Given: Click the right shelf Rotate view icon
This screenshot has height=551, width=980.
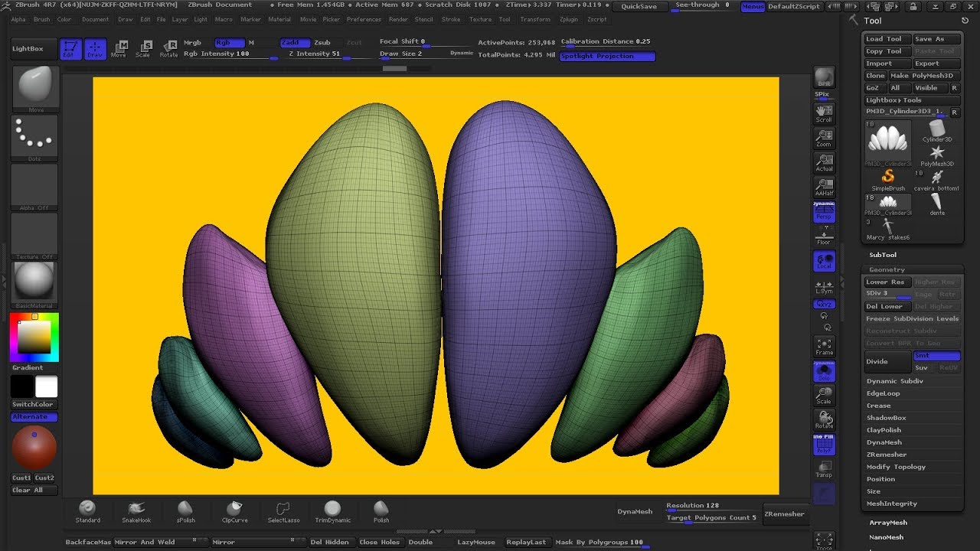Looking at the screenshot, I should [824, 419].
